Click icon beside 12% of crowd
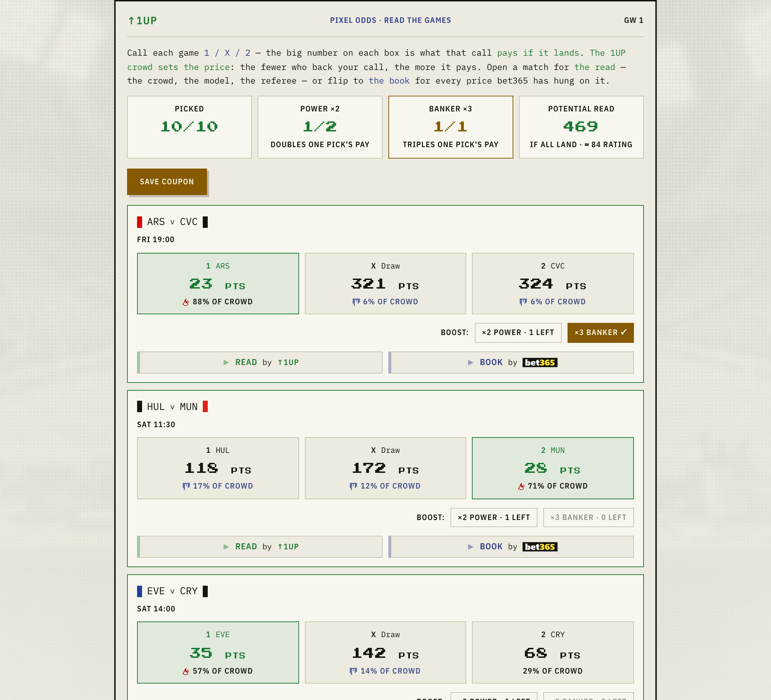Image resolution: width=771 pixels, height=700 pixels. point(353,486)
